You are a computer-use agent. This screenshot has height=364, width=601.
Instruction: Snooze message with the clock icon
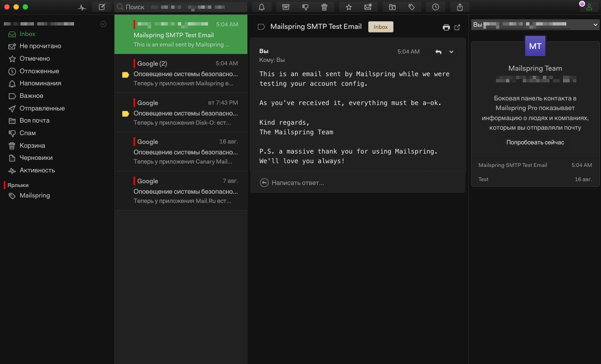(436, 7)
